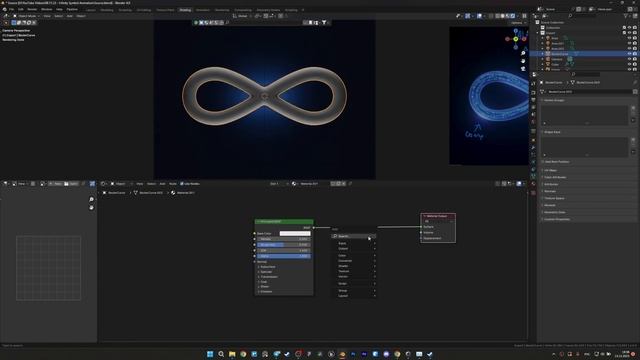Click the Base Color white swatch
The height and width of the screenshot is (360, 640).
click(295, 233)
